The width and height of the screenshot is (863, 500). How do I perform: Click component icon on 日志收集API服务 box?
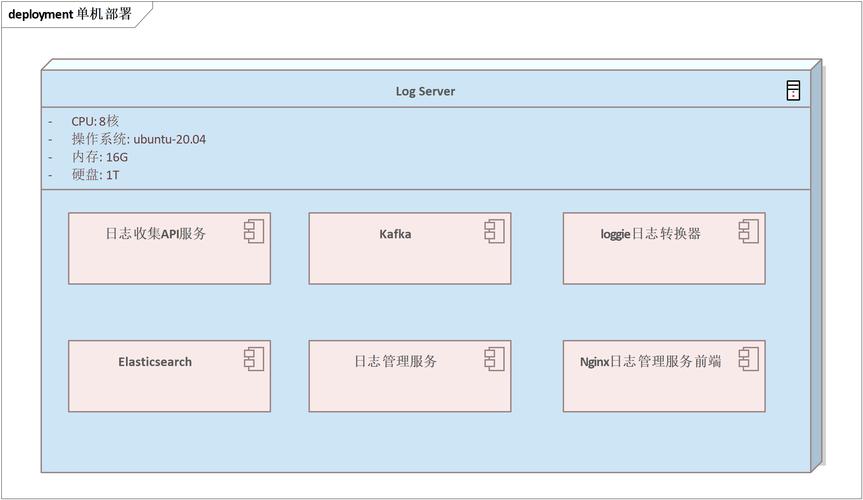click(254, 231)
